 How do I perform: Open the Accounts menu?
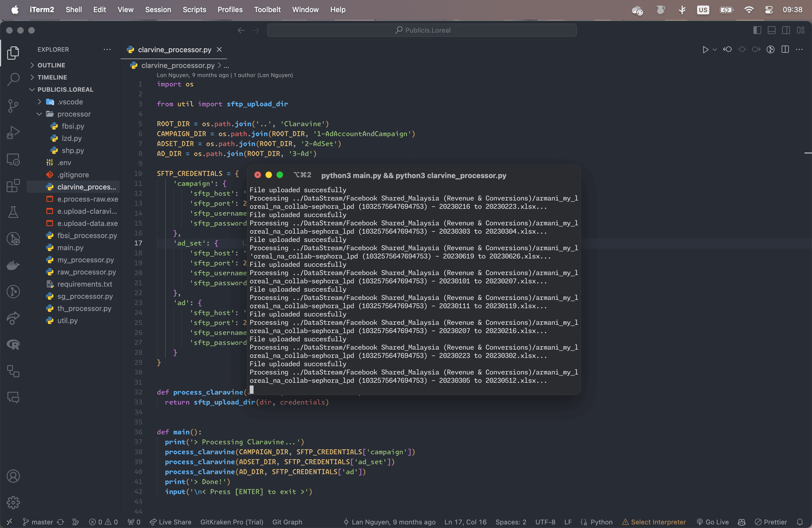pos(13,476)
